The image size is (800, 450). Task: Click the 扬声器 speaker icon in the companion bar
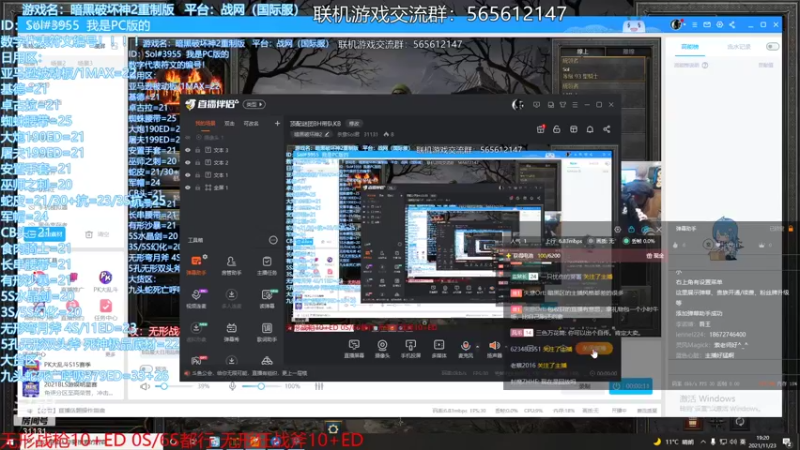[494, 348]
